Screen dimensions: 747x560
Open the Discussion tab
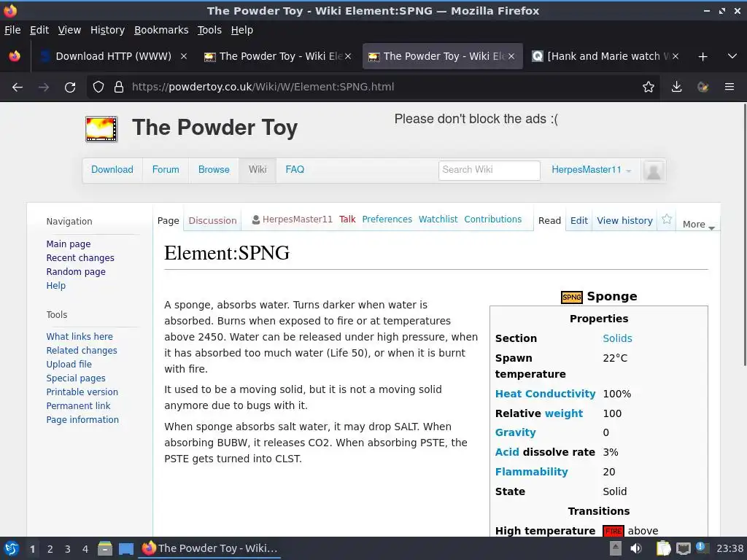[x=212, y=220]
